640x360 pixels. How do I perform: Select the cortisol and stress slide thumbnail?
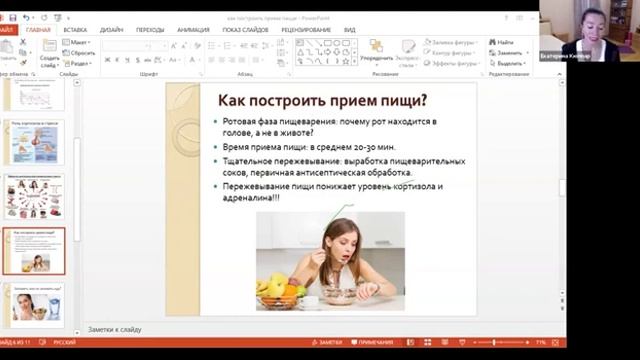point(34,142)
